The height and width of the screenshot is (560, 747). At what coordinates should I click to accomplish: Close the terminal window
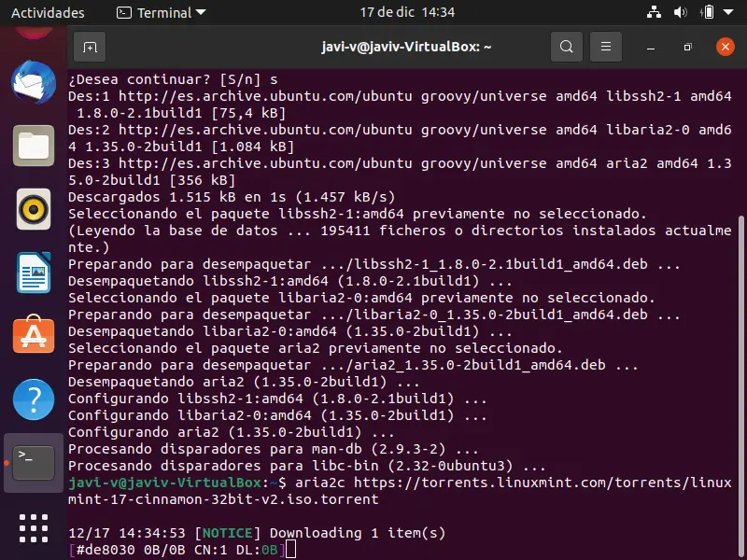click(x=726, y=47)
